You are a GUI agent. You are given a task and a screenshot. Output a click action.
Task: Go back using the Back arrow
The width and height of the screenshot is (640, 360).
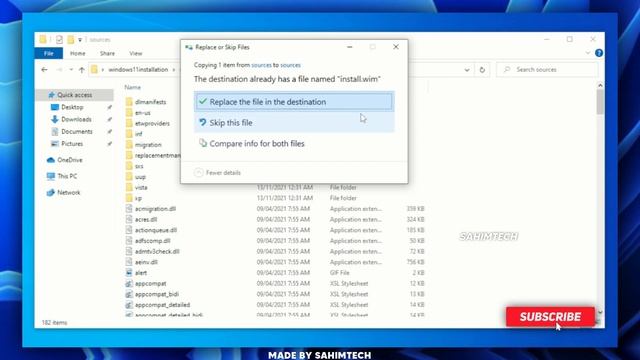tap(44, 70)
